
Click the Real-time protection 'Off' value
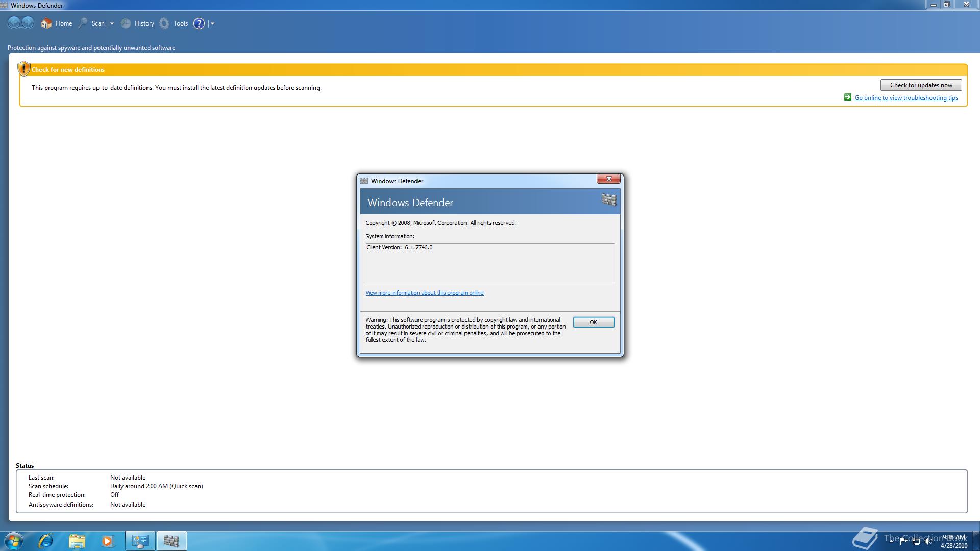114,495
